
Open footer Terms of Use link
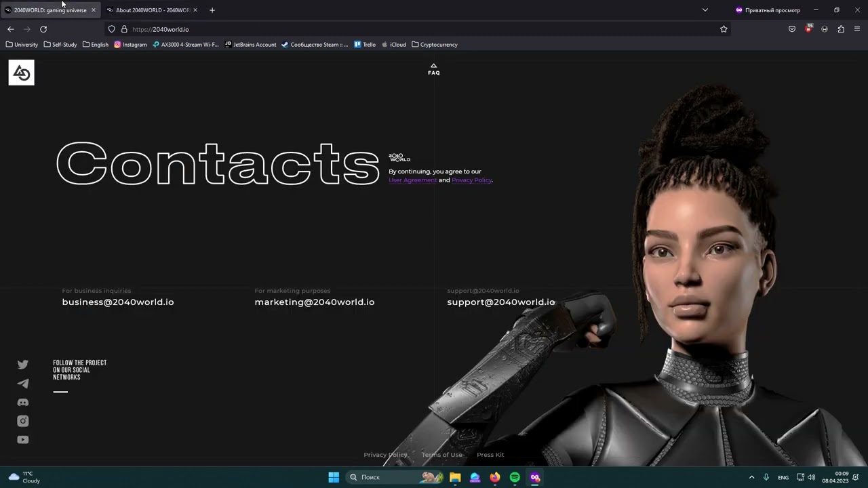pyautogui.click(x=441, y=455)
